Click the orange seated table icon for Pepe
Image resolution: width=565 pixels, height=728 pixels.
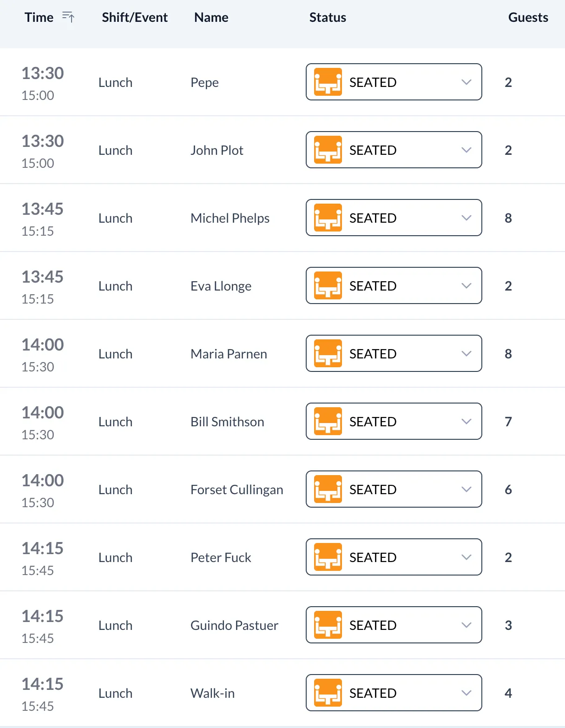pyautogui.click(x=328, y=82)
